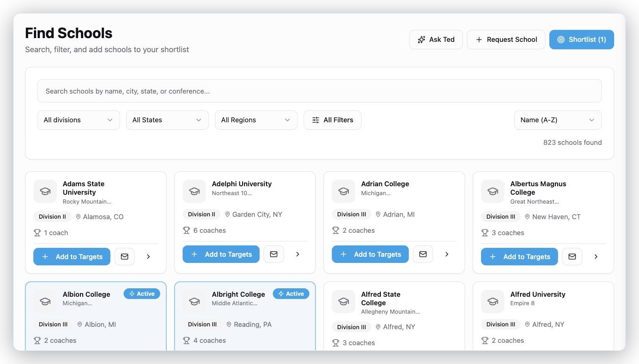Click the Alfred University graduation cap logo

point(493,301)
